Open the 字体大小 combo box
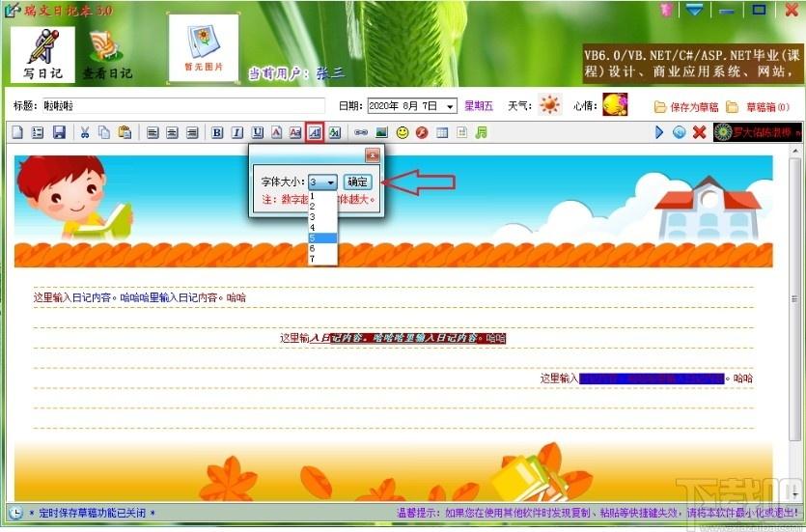The height and width of the screenshot is (532, 806). 322,182
